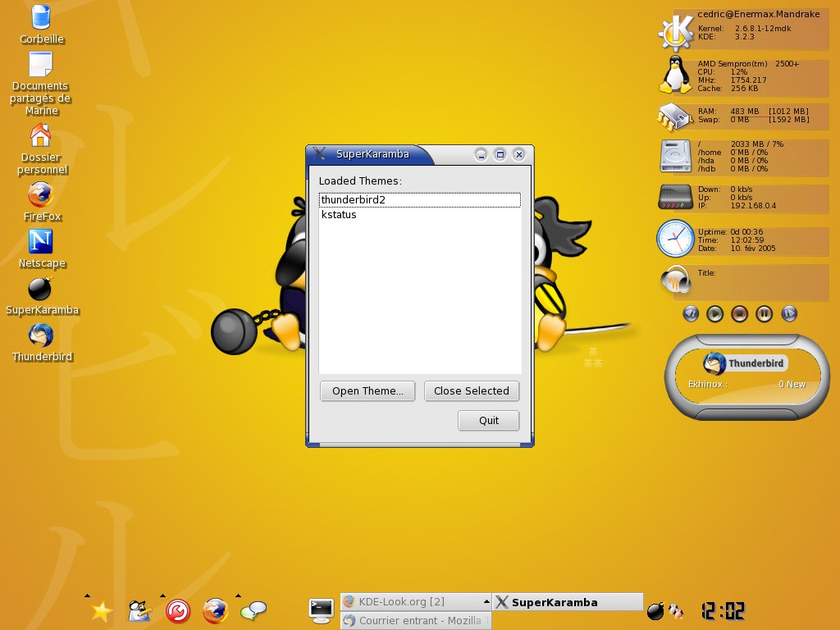Select kstatus in Loaded Themes

(x=419, y=214)
